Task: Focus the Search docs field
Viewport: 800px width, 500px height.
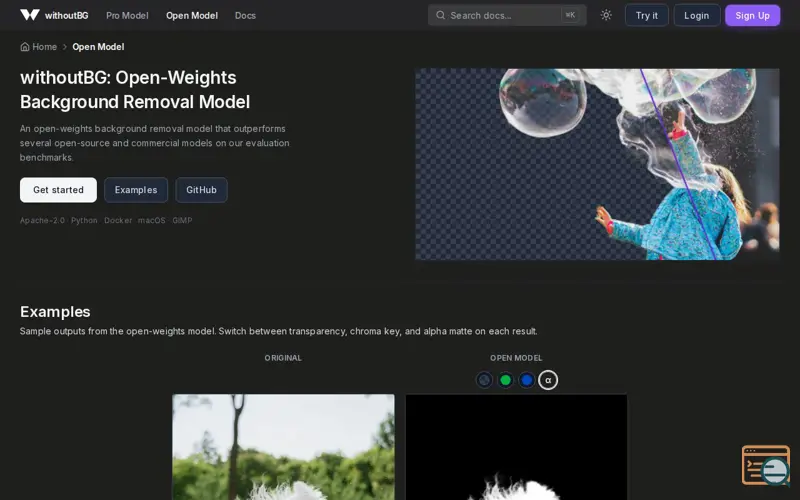Action: [x=507, y=15]
